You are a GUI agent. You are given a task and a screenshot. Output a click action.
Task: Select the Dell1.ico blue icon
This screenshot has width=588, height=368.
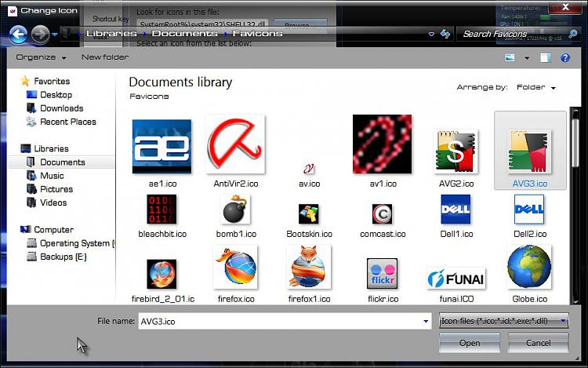point(456,217)
